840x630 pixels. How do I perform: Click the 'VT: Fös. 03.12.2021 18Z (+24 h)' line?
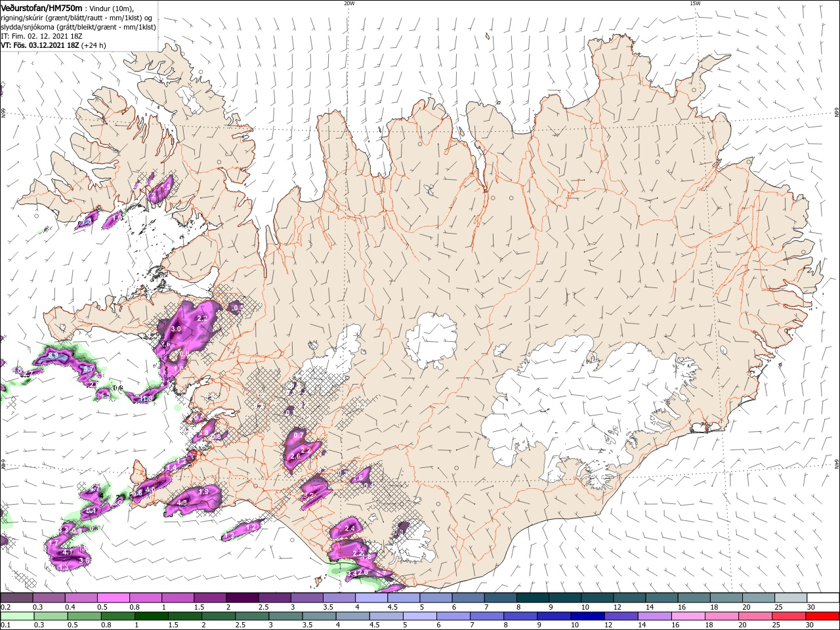coord(53,45)
